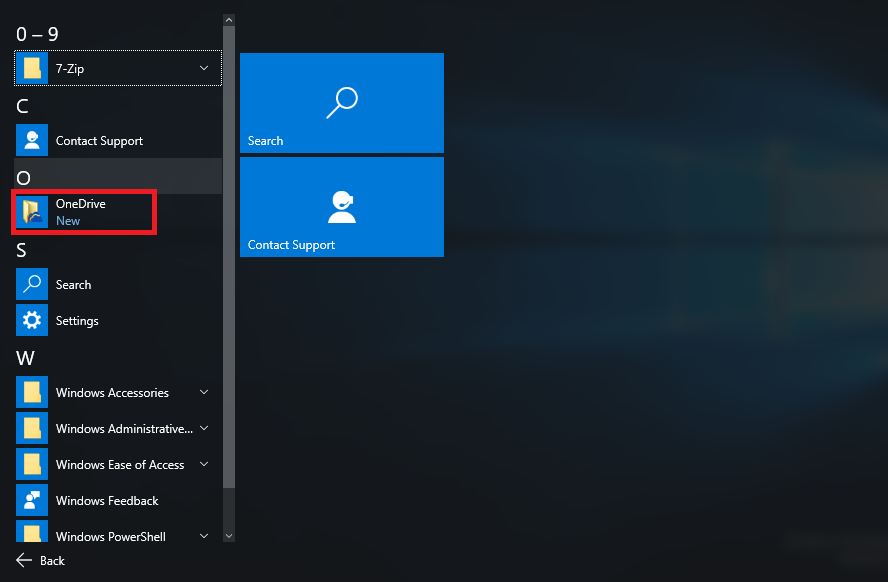This screenshot has height=582, width=888.
Task: Select the Windows Administrative... label
Action: [x=124, y=429]
